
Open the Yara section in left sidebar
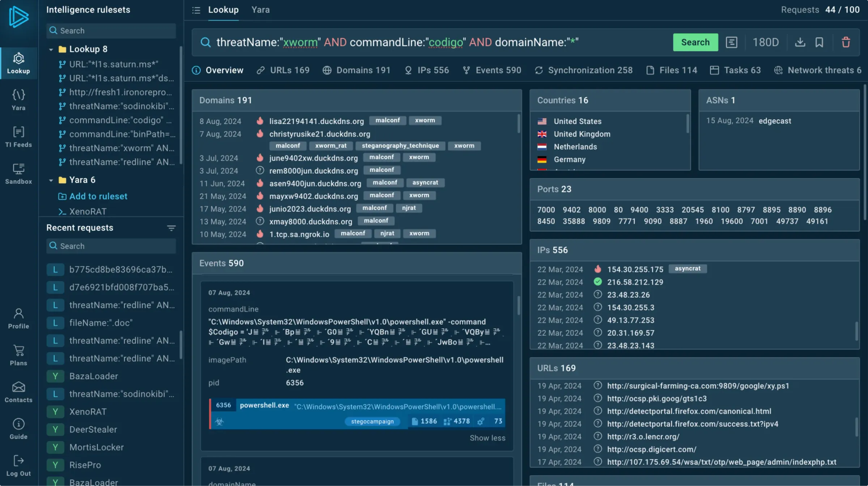(18, 99)
